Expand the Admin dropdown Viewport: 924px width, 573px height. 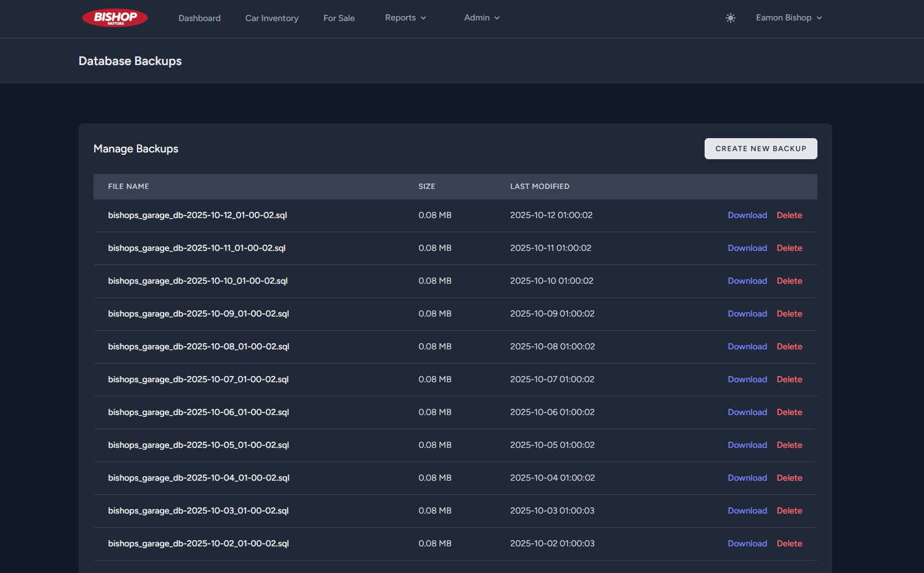(x=482, y=18)
